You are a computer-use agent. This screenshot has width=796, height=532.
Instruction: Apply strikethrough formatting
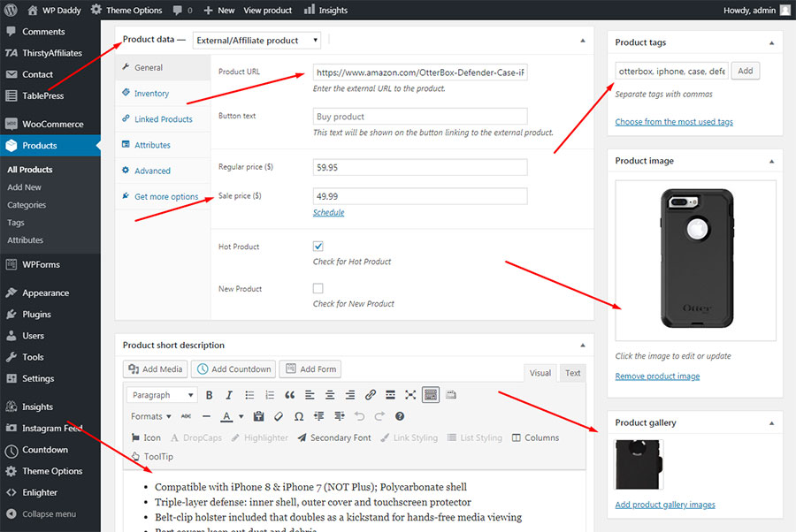(187, 416)
